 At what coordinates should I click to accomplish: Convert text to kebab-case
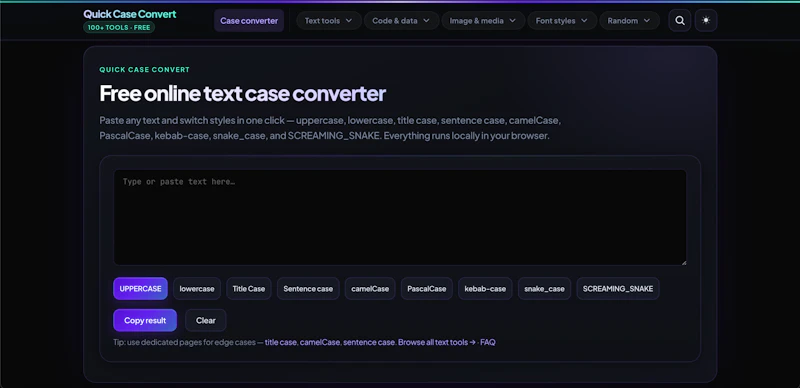point(485,288)
